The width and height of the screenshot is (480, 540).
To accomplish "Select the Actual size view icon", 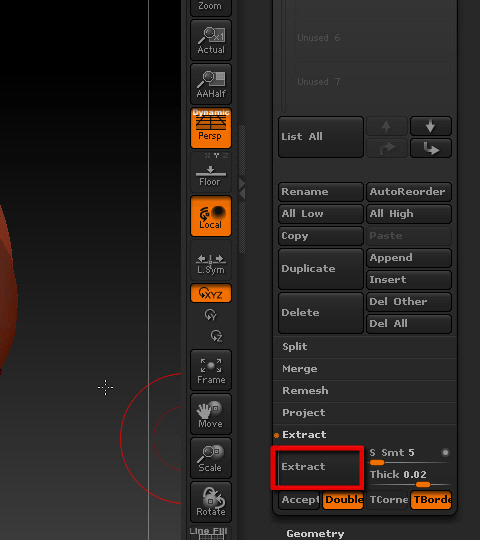I will 211,40.
